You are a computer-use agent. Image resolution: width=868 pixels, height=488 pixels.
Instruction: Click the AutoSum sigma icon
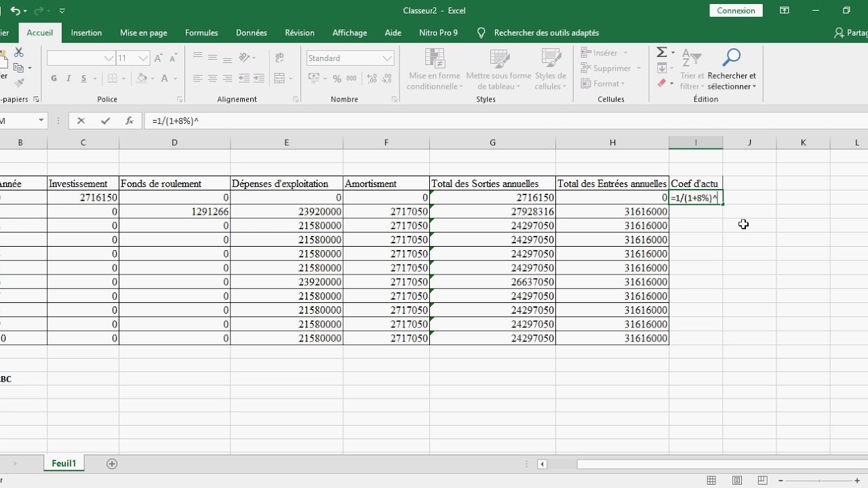662,53
